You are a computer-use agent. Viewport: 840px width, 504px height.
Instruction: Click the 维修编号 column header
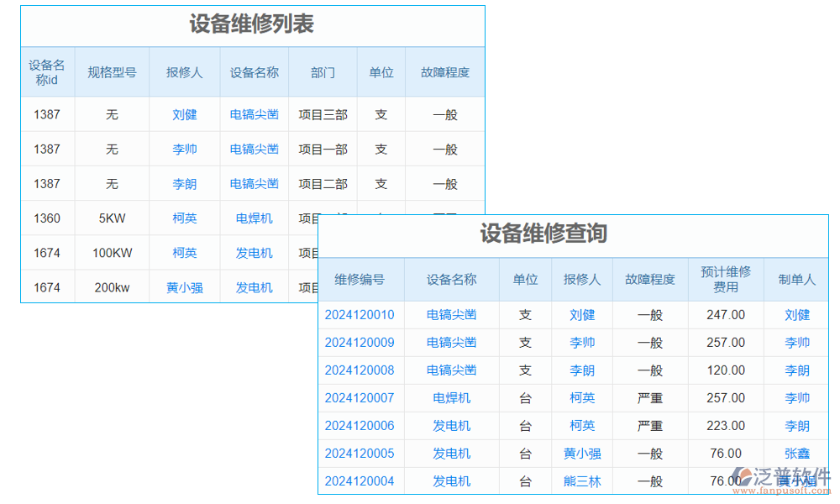click(x=361, y=279)
